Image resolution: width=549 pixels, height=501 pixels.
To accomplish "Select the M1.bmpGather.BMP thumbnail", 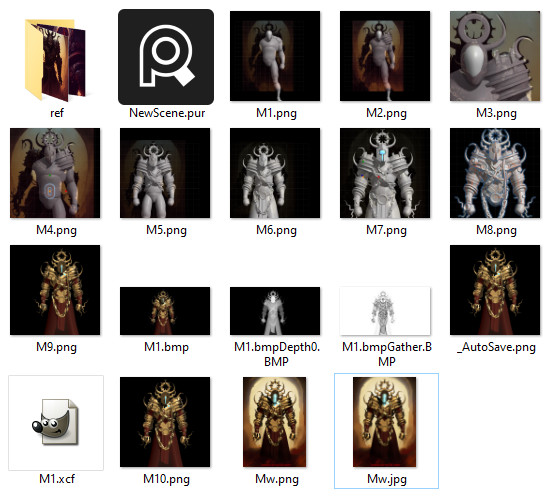I will click(x=385, y=311).
